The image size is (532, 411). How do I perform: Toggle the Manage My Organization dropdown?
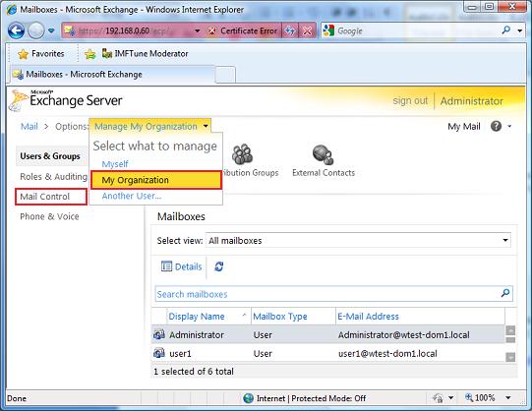pyautogui.click(x=150, y=126)
